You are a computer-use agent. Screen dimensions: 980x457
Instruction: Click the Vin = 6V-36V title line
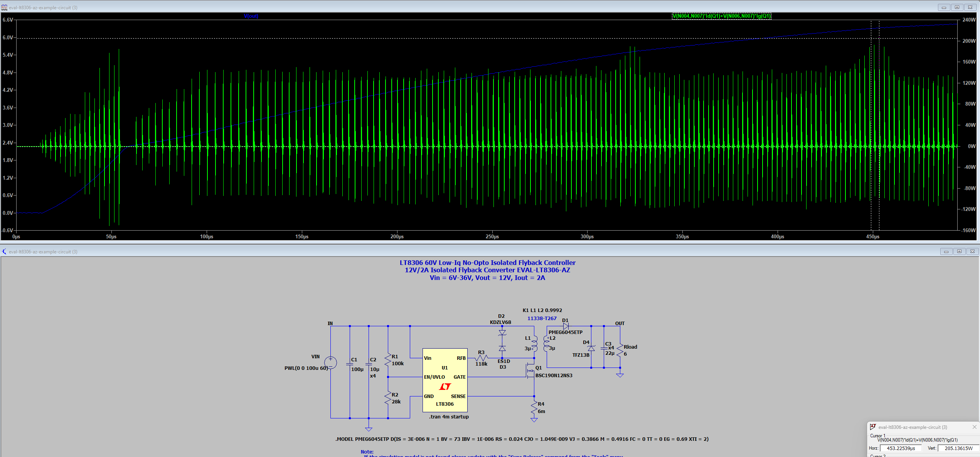tap(487, 278)
